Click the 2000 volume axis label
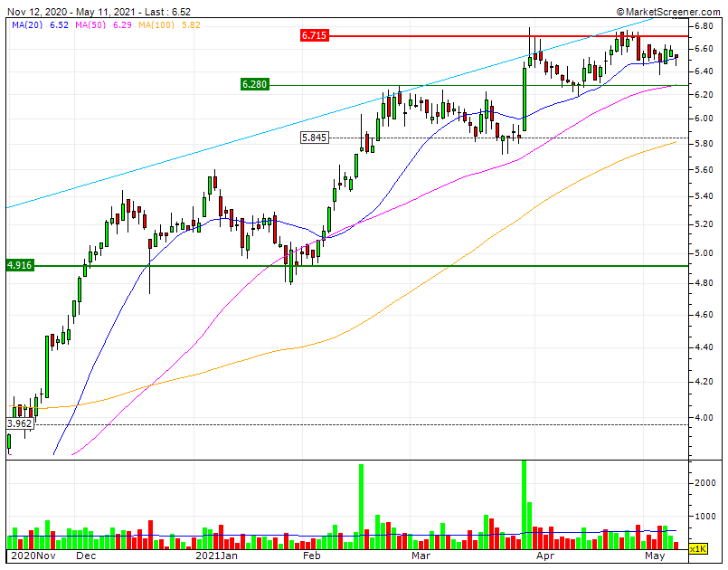This screenshot has width=728, height=570. point(705,482)
